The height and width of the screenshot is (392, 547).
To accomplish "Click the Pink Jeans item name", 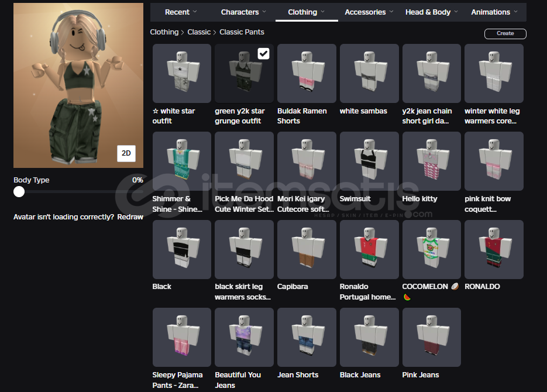I will (421, 375).
